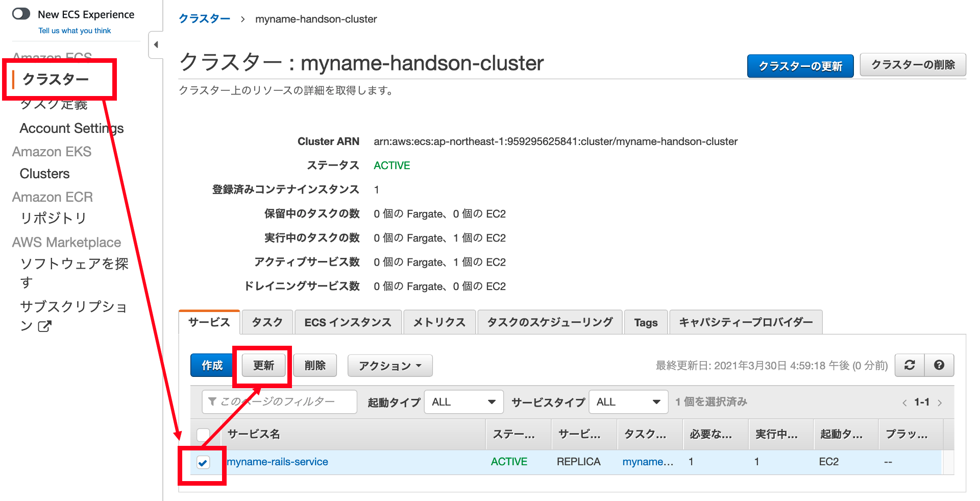Collapse the left navigation sidebar
The image size is (980, 501).
(x=156, y=45)
